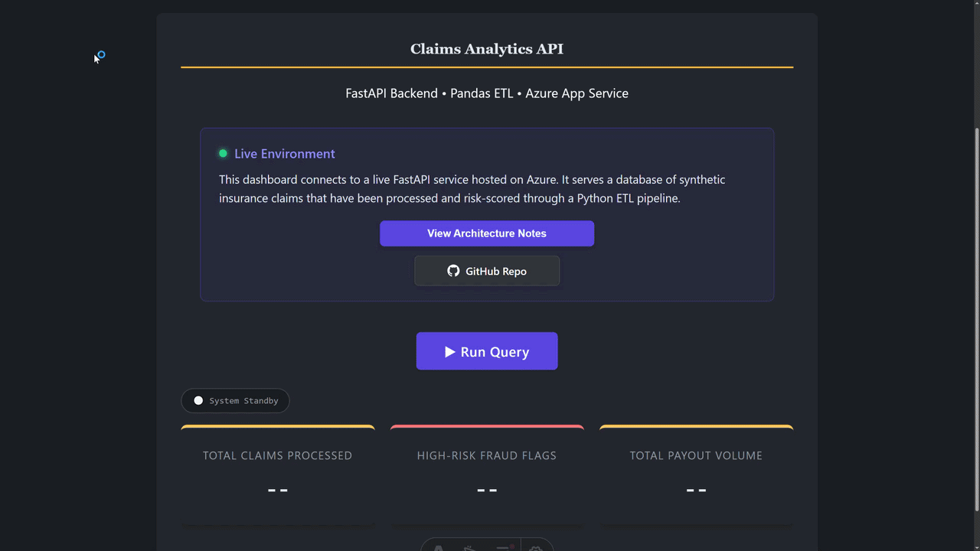Click the letter-A icon in the bottom dock
980x551 pixels.
click(438, 548)
